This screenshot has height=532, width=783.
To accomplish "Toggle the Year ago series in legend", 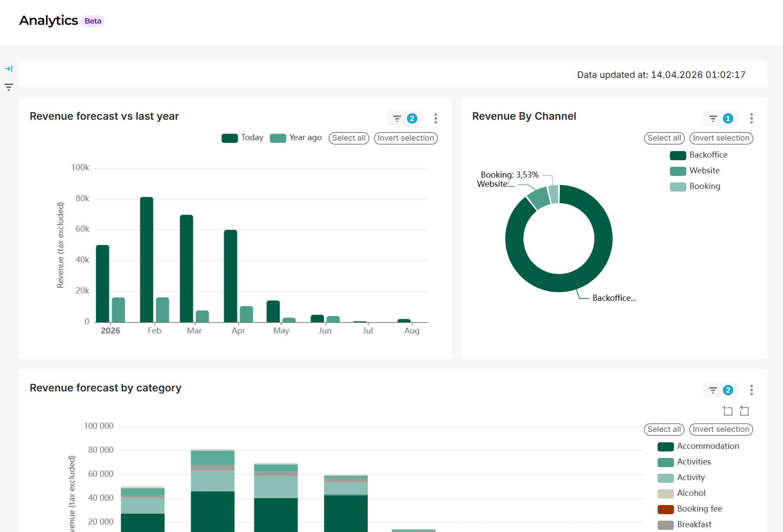I will (x=296, y=138).
